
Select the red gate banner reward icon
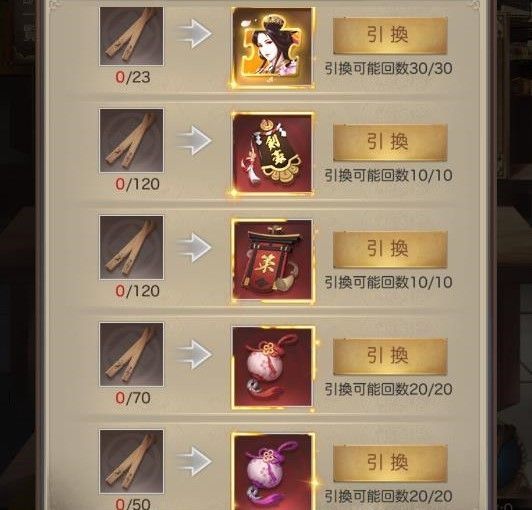pyautogui.click(x=273, y=260)
